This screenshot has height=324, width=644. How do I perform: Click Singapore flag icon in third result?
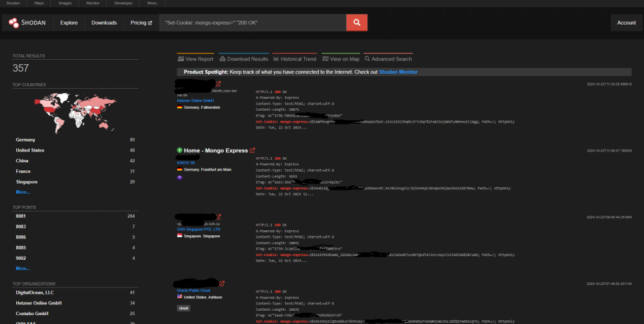coord(179,236)
